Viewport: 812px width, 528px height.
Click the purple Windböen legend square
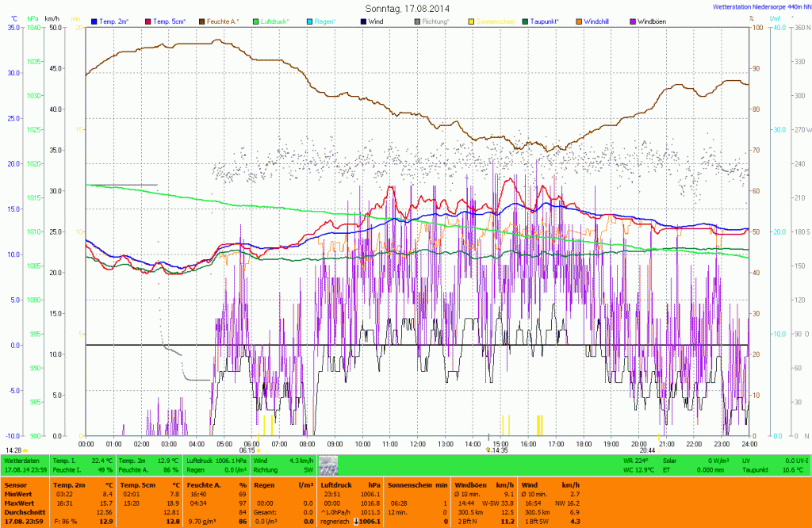(633, 21)
